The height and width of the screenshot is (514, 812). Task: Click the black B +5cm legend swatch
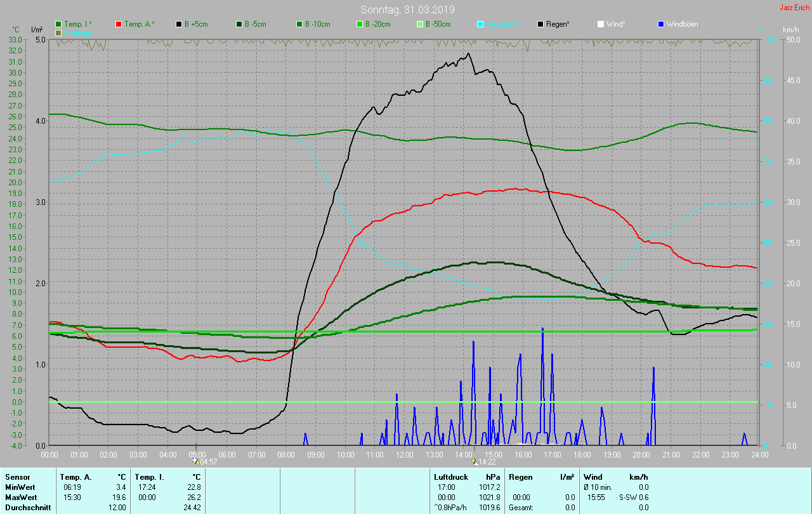179,24
